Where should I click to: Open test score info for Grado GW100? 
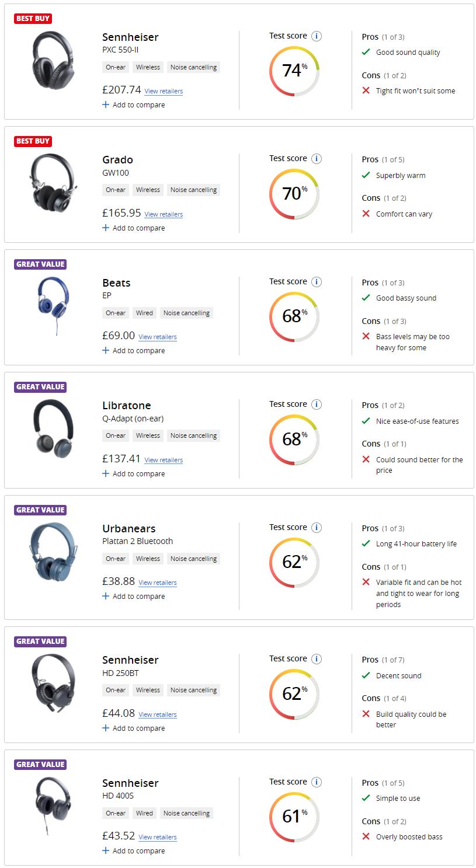317,159
